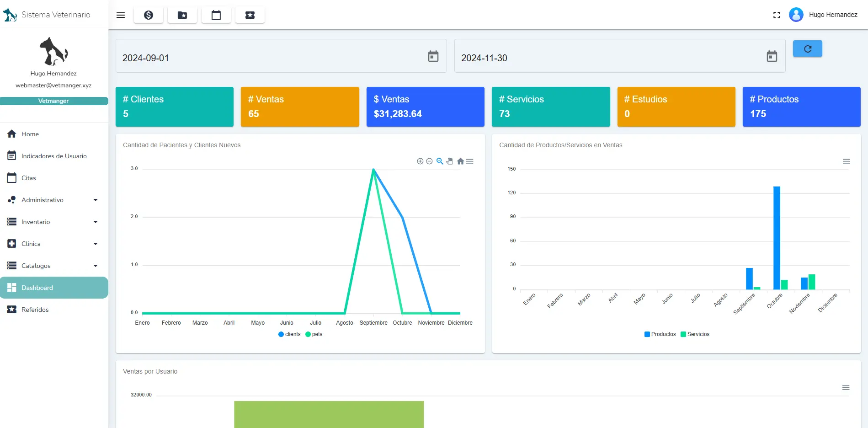Click 'Ventas por Usuario' title
The height and width of the screenshot is (428, 868).
[x=150, y=371]
